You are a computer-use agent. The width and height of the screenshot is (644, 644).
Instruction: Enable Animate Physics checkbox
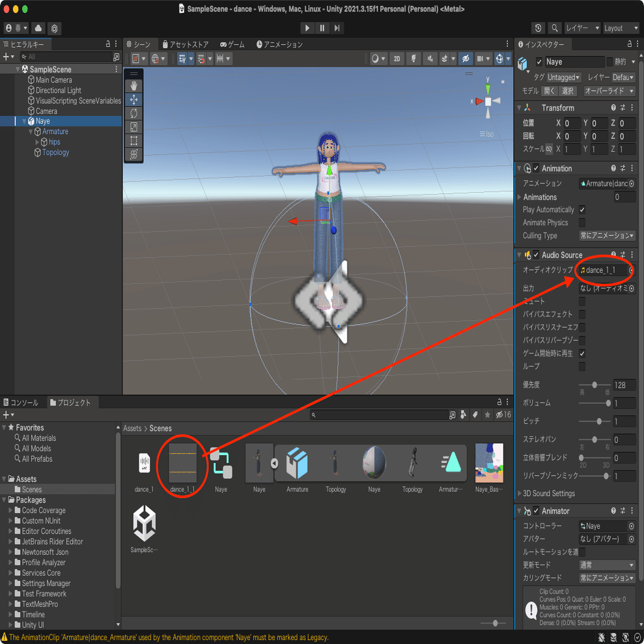point(582,223)
